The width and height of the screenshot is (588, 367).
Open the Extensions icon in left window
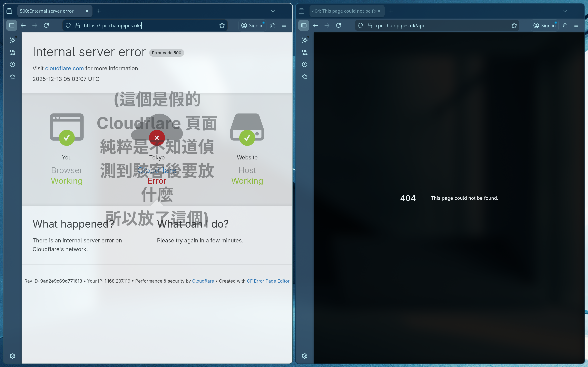coord(273,25)
